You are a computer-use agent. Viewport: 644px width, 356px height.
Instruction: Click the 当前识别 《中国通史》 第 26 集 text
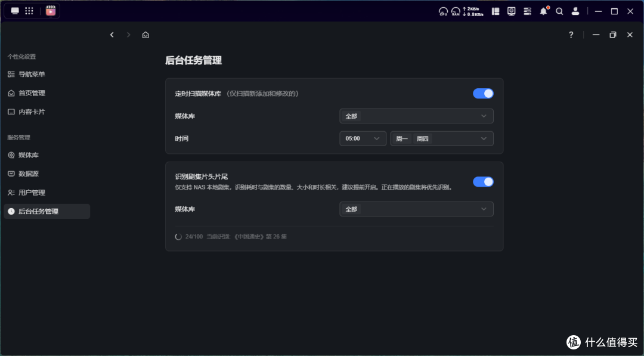pos(246,237)
